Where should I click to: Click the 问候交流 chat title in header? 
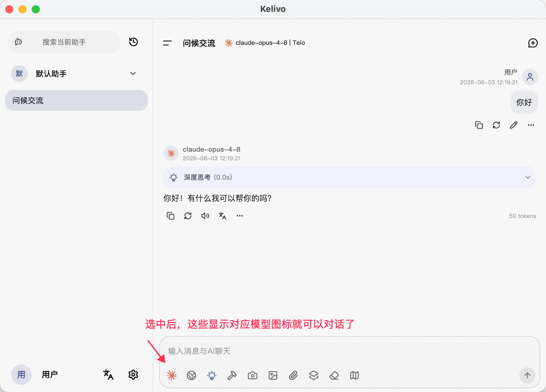[x=199, y=43]
